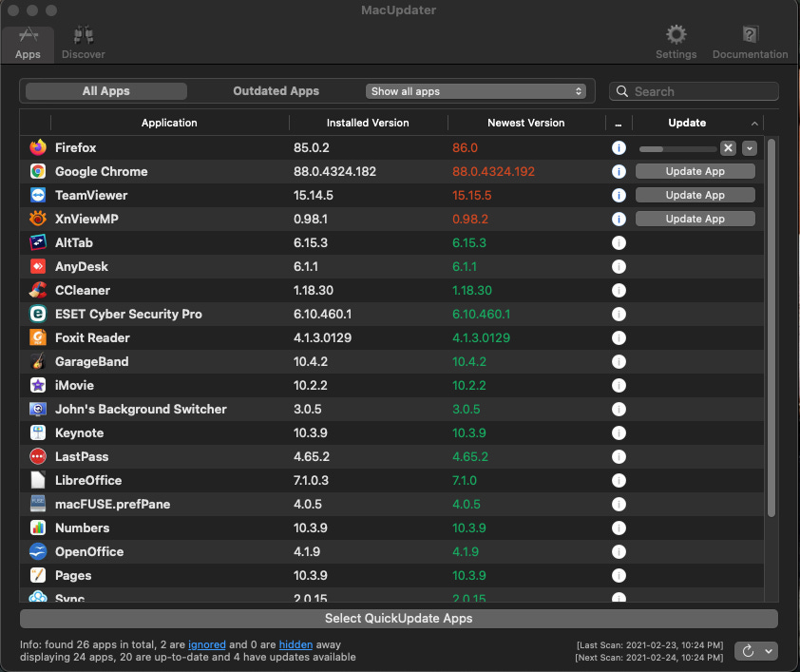Open the Documentation help icon
The width and height of the screenshot is (800, 672).
click(750, 43)
